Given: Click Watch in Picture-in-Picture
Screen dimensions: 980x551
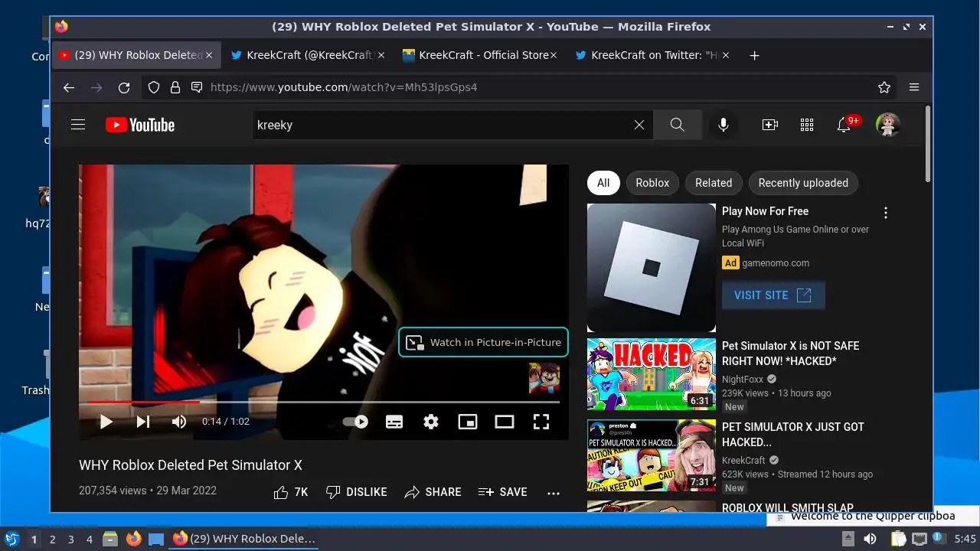Looking at the screenshot, I should point(484,342).
